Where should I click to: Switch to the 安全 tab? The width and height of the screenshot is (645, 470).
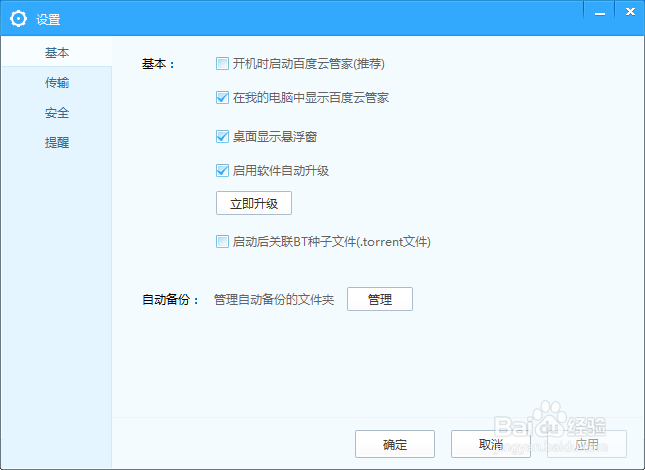click(57, 113)
